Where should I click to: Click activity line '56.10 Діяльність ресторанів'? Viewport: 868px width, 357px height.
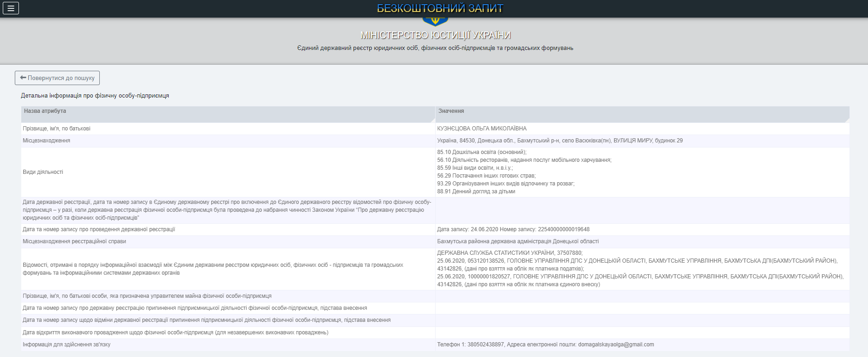point(524,160)
